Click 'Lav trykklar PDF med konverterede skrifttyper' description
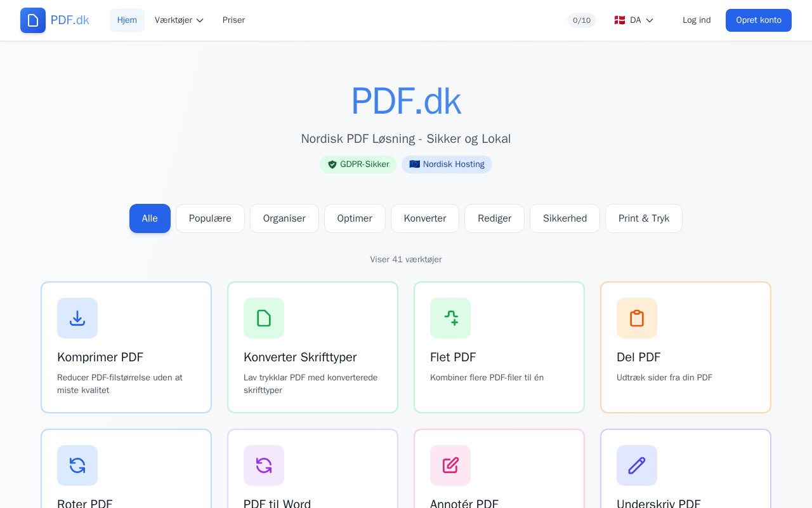Screen dimensions: 812x508 tap(311, 384)
